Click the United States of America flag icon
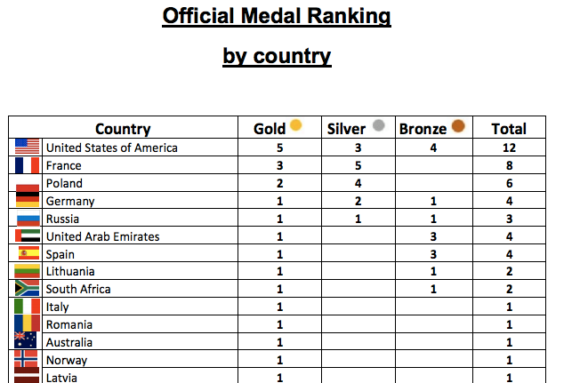Image resolution: width=588 pixels, height=383 pixels. coord(27,147)
